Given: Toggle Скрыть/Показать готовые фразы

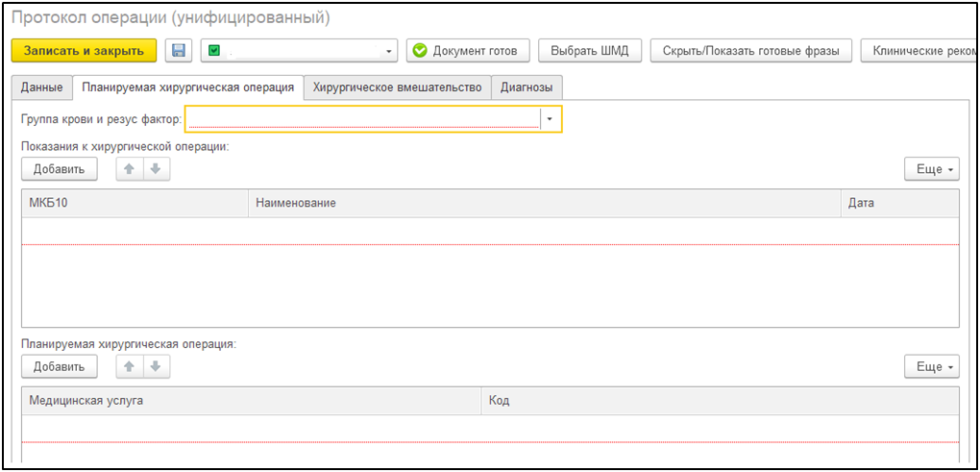Looking at the screenshot, I should pos(750,51).
